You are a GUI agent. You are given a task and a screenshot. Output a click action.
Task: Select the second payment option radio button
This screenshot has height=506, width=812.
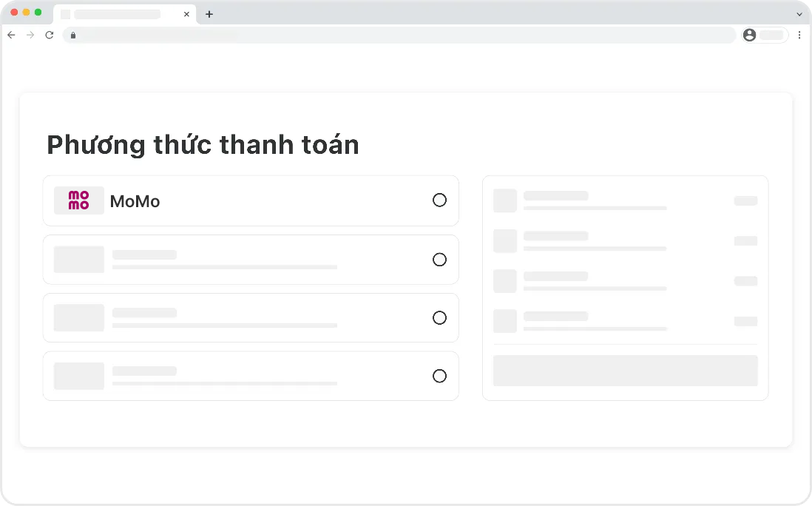(x=439, y=260)
